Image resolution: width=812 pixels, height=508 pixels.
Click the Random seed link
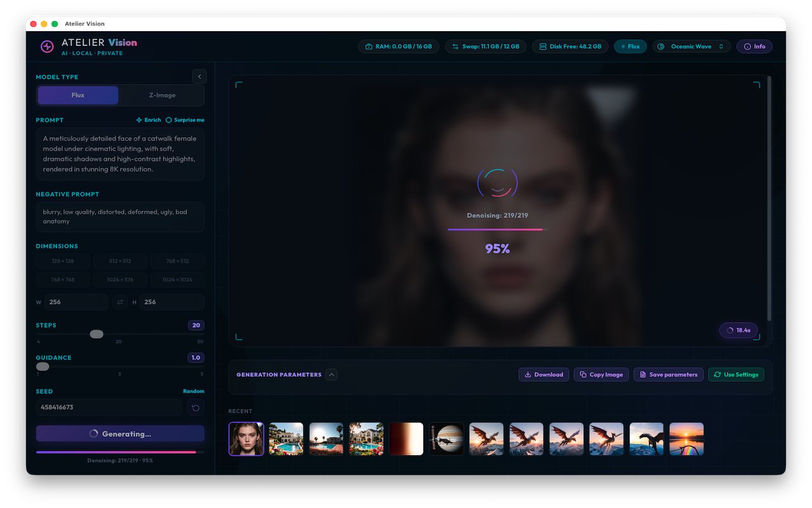click(193, 391)
